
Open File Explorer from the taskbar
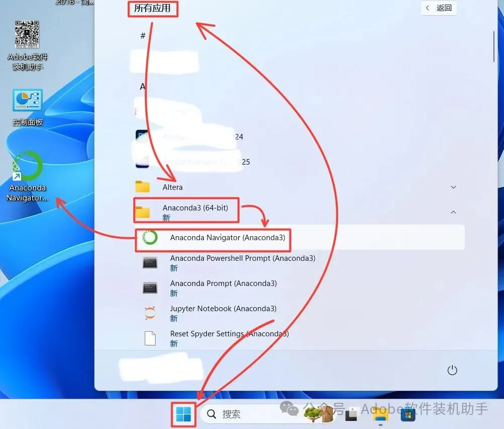coord(380,414)
